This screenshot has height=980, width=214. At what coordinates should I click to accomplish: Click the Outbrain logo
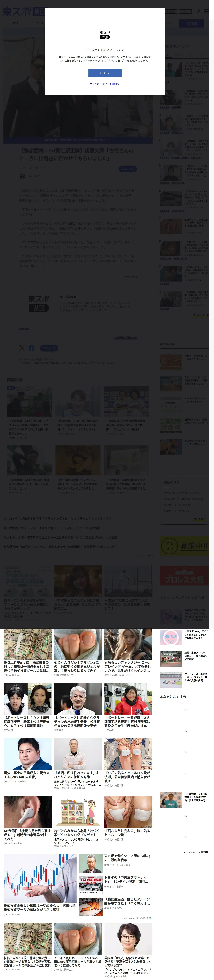(x=146, y=918)
